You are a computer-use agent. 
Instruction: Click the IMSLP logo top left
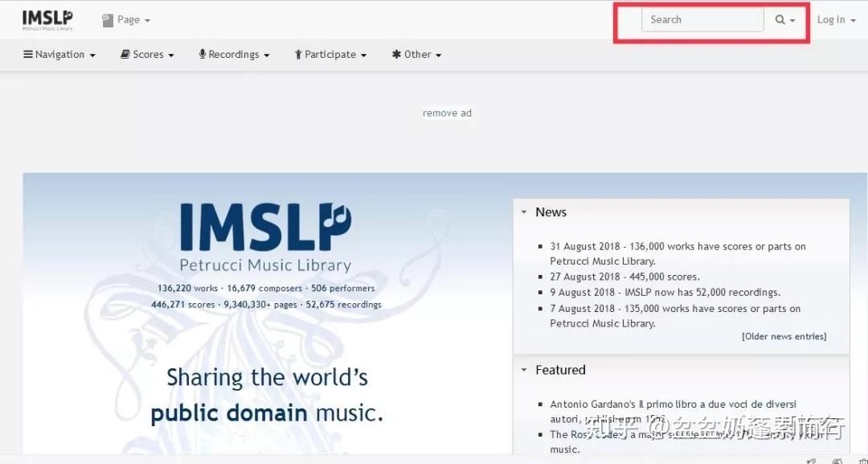47,18
